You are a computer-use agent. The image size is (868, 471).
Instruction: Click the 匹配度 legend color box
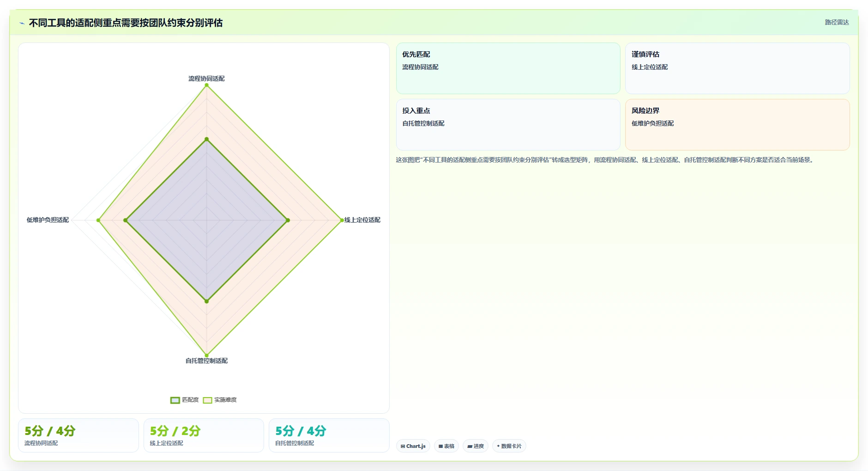point(175,400)
